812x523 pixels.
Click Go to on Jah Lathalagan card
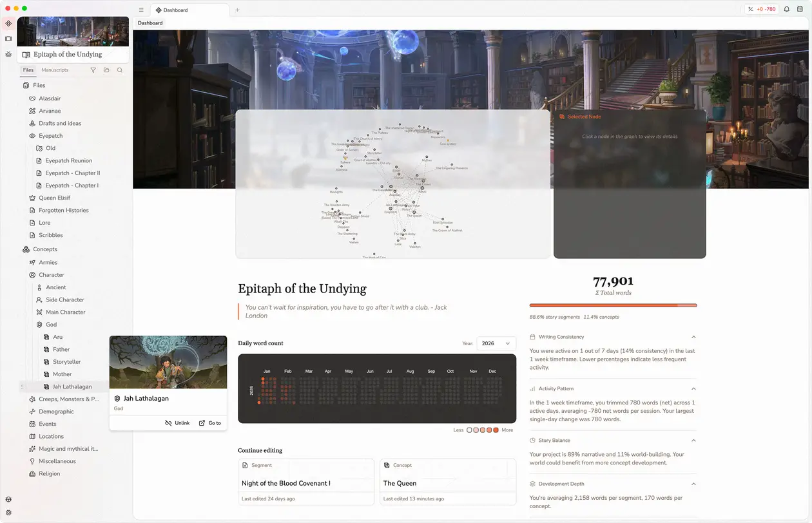tap(210, 423)
